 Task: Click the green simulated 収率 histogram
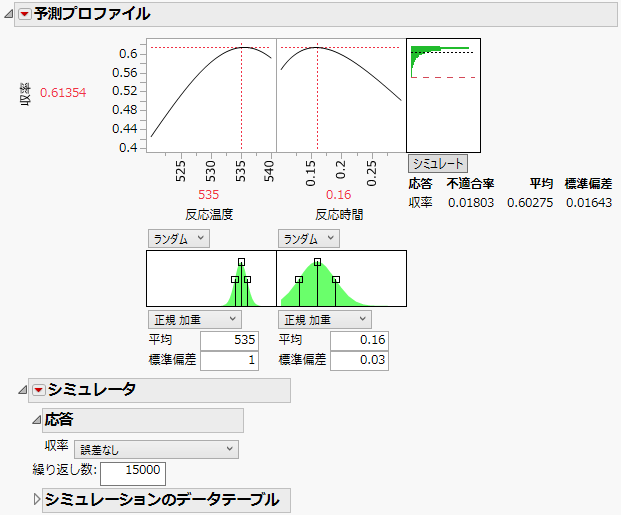click(x=421, y=53)
